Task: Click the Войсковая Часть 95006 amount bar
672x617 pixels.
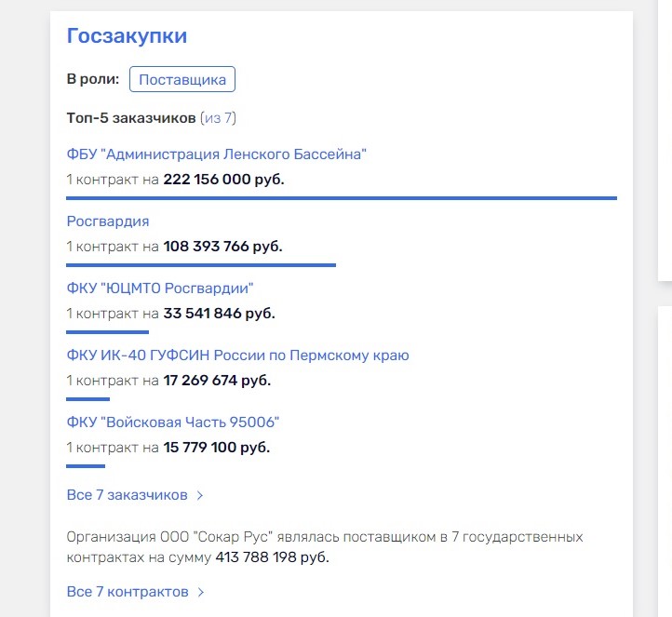Action: (x=86, y=466)
